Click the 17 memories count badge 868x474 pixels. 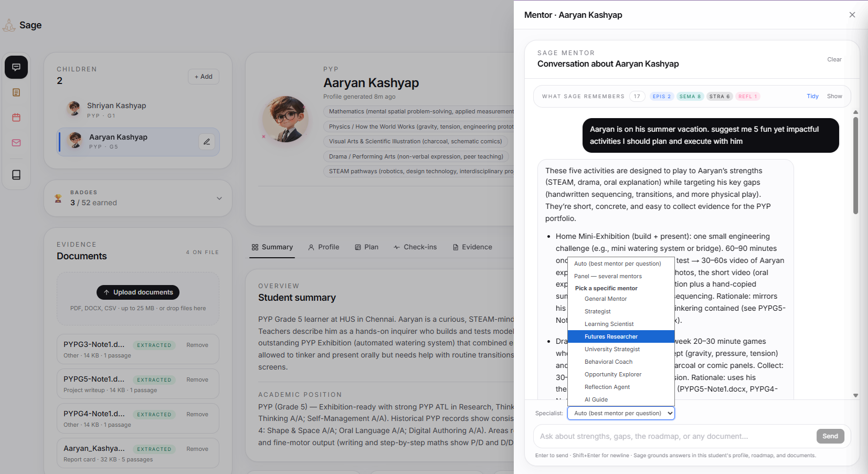tap(637, 97)
